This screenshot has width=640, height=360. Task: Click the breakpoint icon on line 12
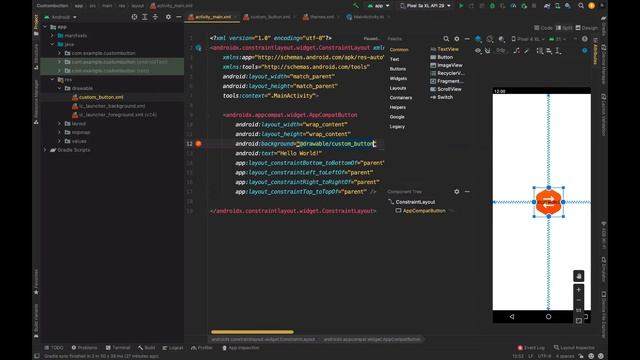(x=198, y=144)
